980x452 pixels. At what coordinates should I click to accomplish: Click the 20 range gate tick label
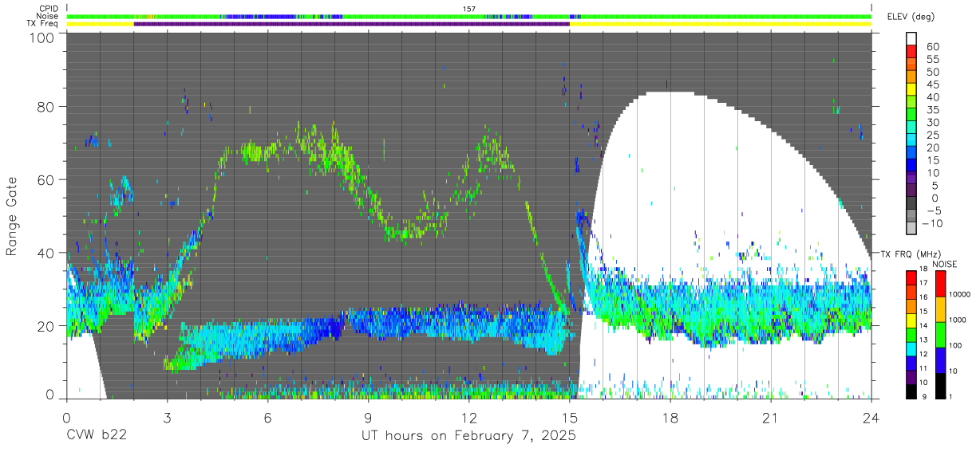coord(47,326)
